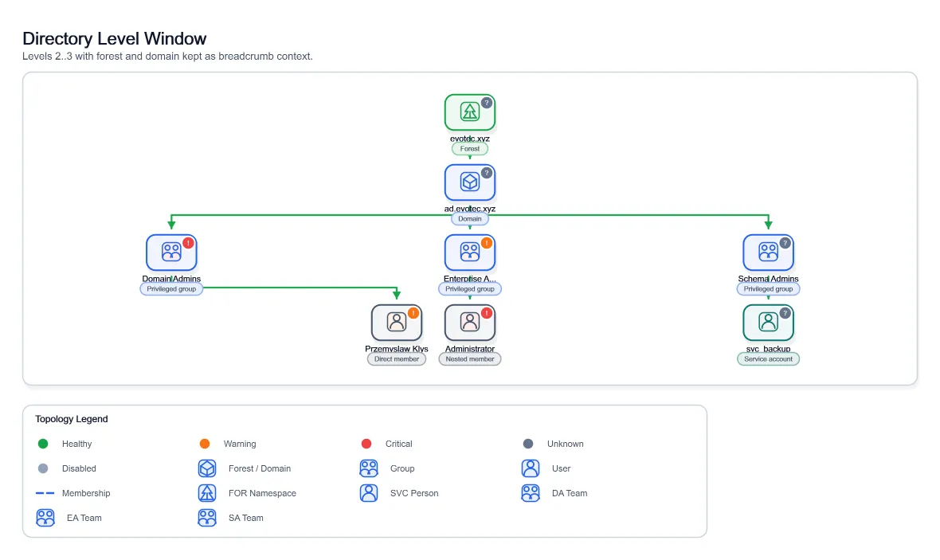The image size is (940, 560).
Task: Click the Topology Legend title text
Action: (x=72, y=419)
